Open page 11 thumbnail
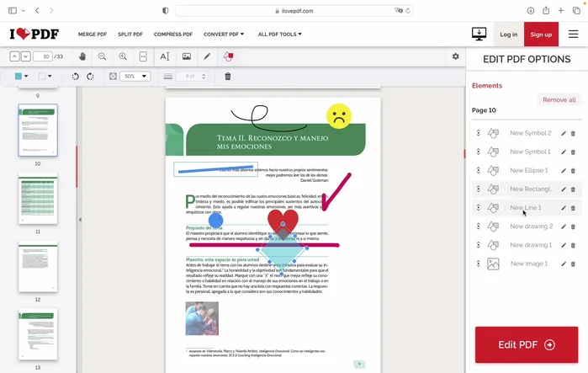The image size is (588, 373). tap(38, 199)
